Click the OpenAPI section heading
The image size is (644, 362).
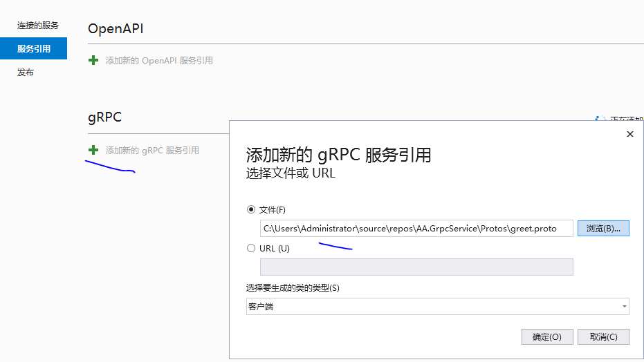click(116, 29)
